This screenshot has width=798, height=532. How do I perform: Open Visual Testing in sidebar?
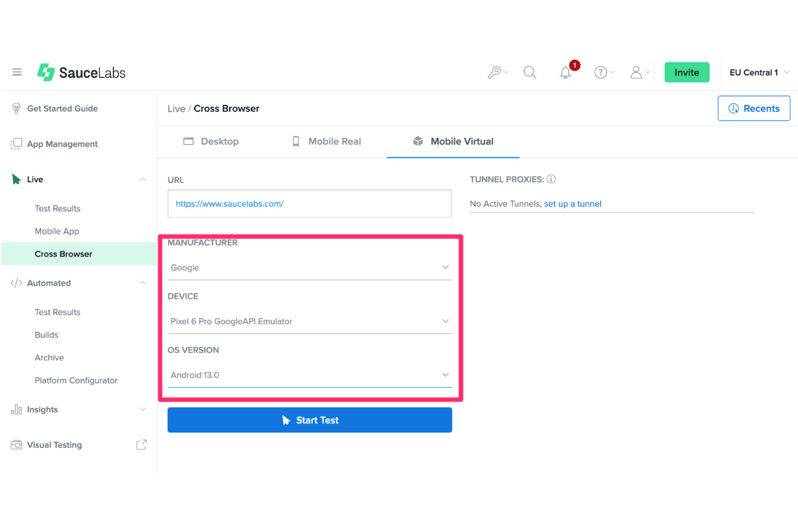(54, 445)
